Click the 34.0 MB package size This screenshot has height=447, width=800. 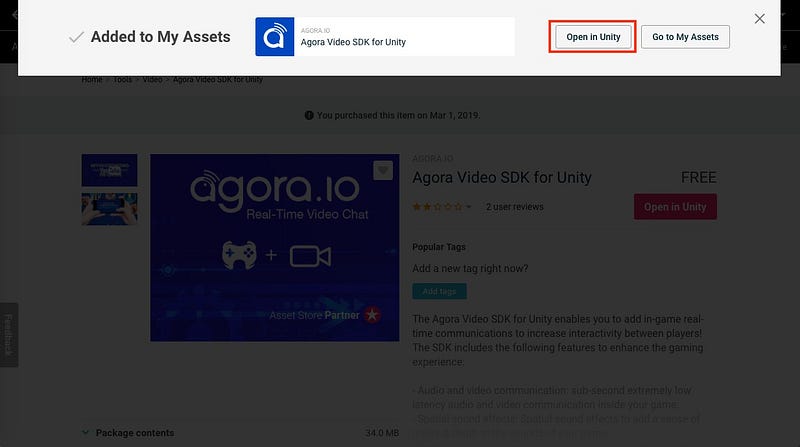(382, 433)
